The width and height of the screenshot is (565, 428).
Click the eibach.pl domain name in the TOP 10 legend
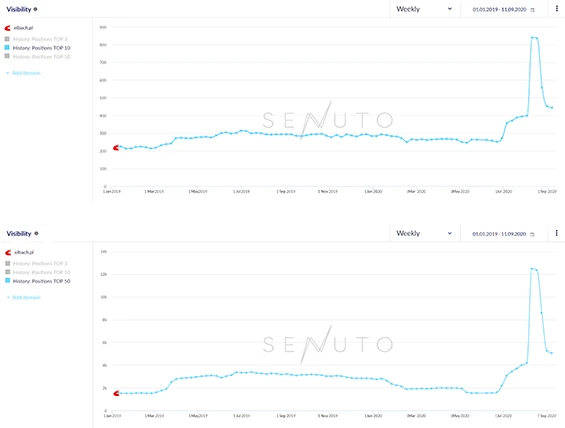point(23,28)
